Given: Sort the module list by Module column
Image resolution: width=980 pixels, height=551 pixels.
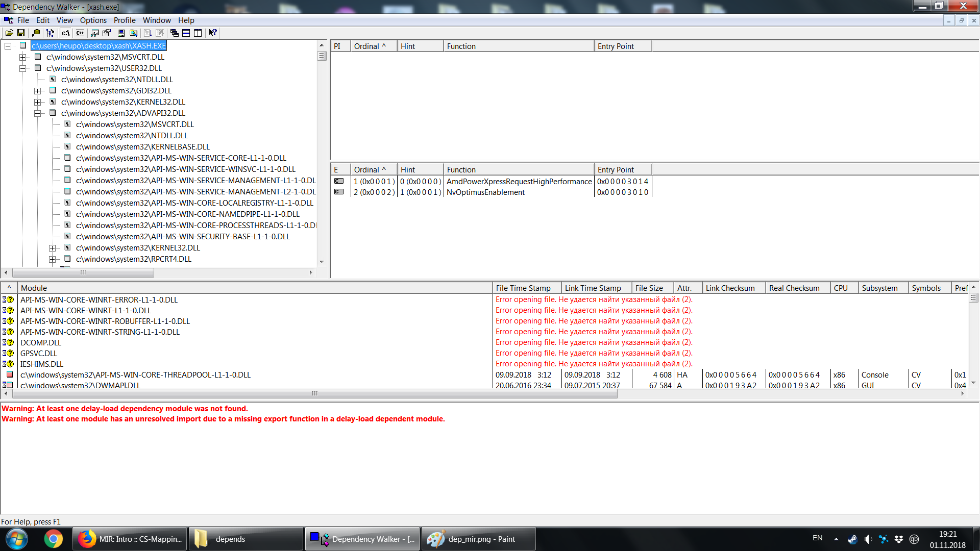Looking at the screenshot, I should (255, 288).
